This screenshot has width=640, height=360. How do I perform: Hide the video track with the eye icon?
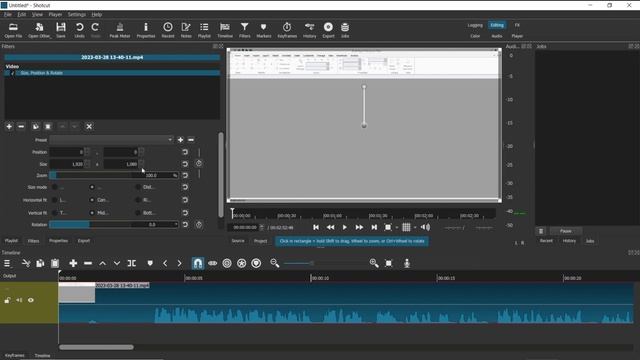[x=31, y=300]
